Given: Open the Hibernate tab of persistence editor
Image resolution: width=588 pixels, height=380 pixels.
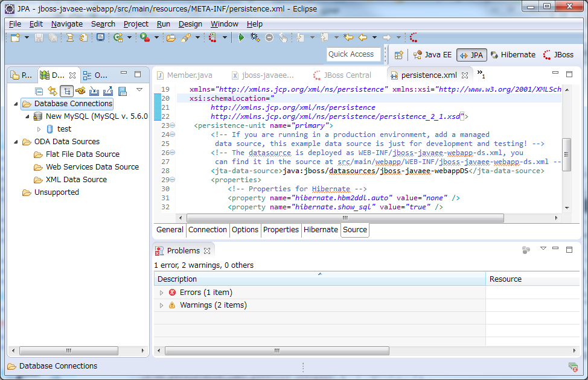Looking at the screenshot, I should [x=321, y=230].
